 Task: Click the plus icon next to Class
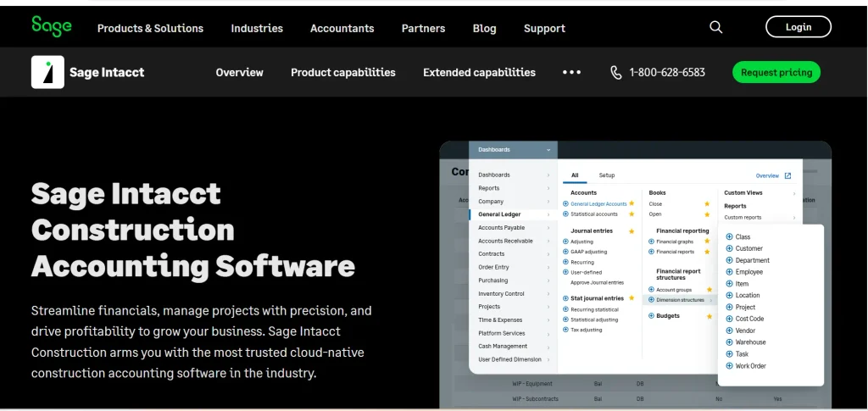[x=729, y=236]
